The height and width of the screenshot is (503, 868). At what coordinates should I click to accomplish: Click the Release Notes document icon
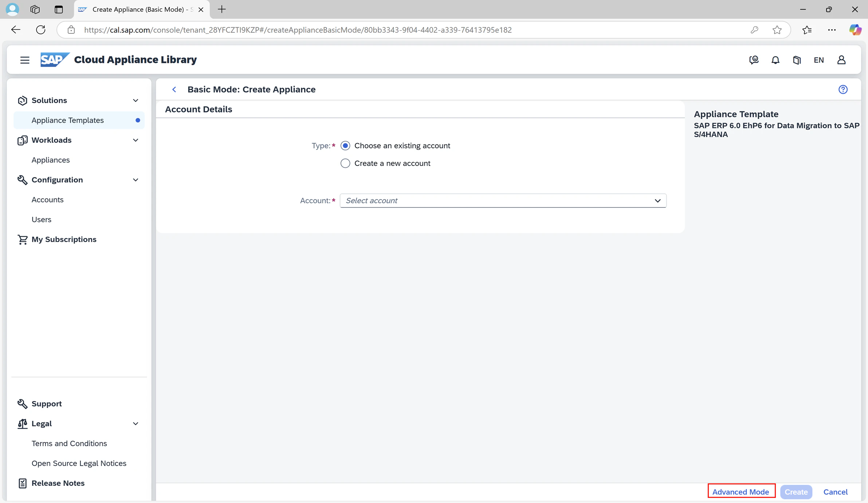click(x=23, y=483)
